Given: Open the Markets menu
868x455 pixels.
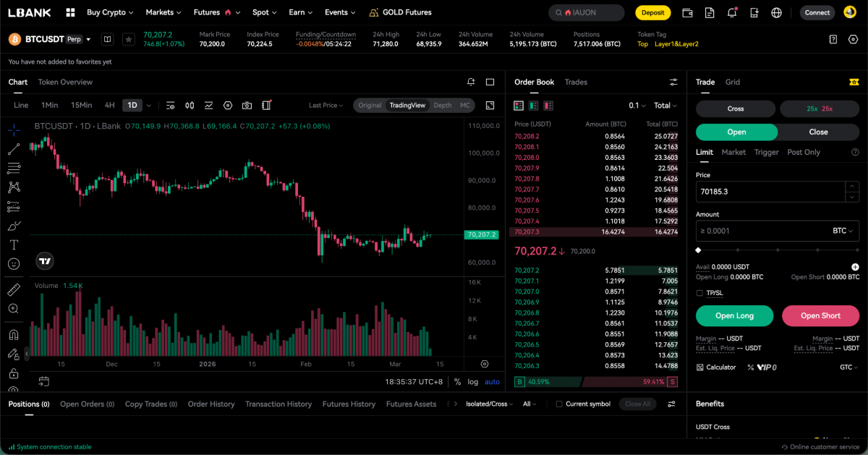Looking at the screenshot, I should tap(161, 12).
